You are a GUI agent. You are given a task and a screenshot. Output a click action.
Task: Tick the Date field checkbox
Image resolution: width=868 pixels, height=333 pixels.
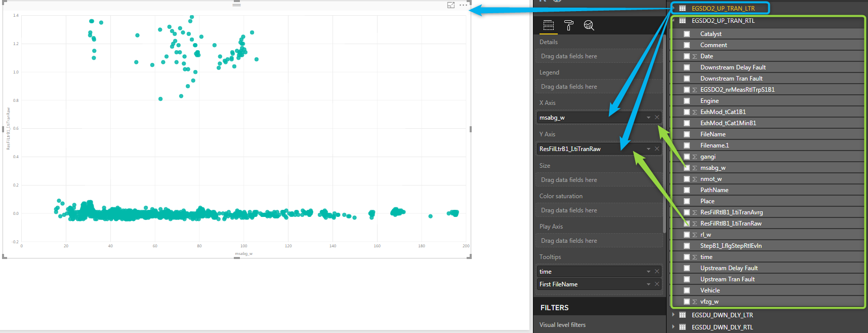click(687, 56)
